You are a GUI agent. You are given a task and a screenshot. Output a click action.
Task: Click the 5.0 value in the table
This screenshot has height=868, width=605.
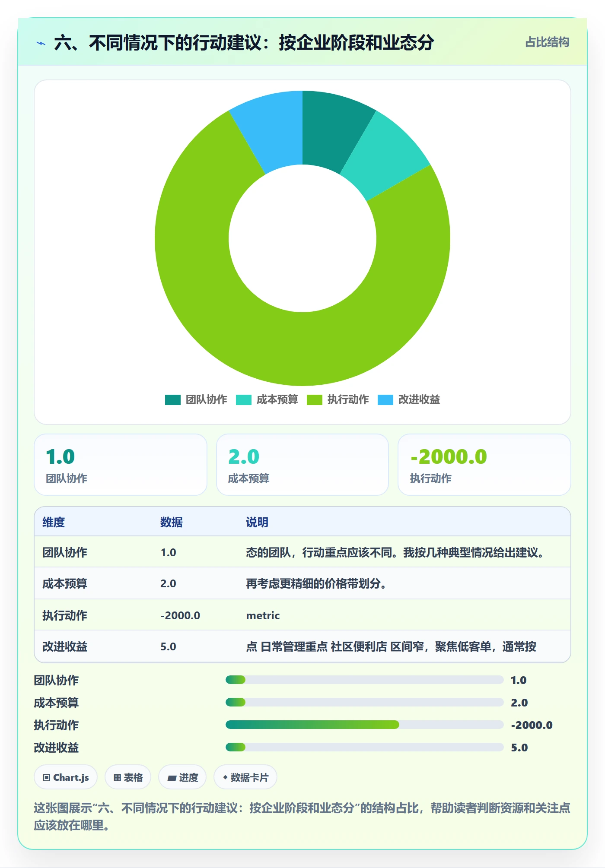tap(168, 646)
